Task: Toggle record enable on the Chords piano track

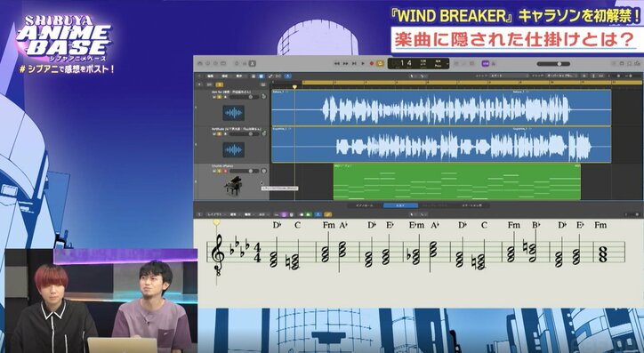Action: click(225, 171)
